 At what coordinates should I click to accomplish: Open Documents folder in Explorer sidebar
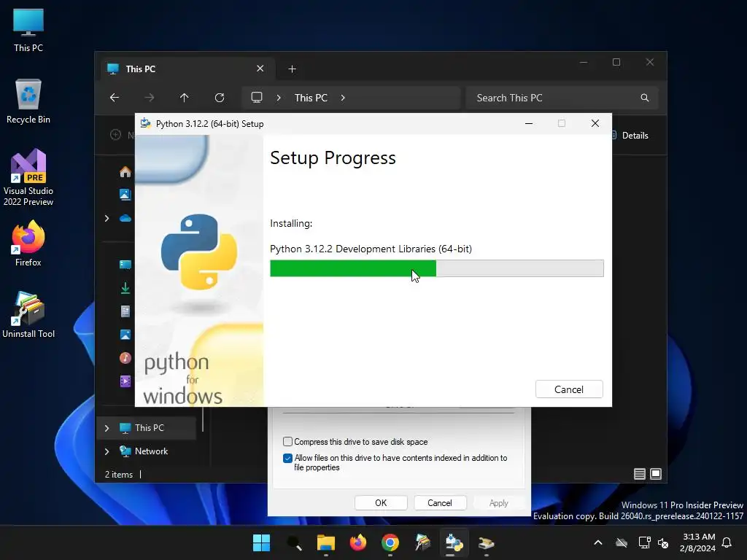tap(125, 311)
